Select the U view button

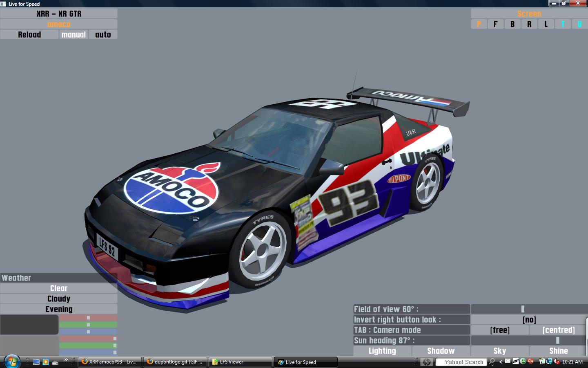(x=579, y=24)
